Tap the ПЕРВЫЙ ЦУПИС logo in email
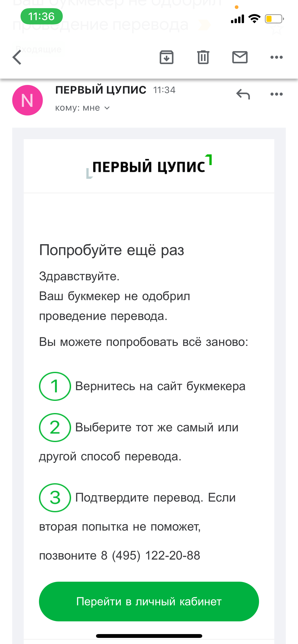This screenshot has height=644, width=298. click(x=149, y=167)
